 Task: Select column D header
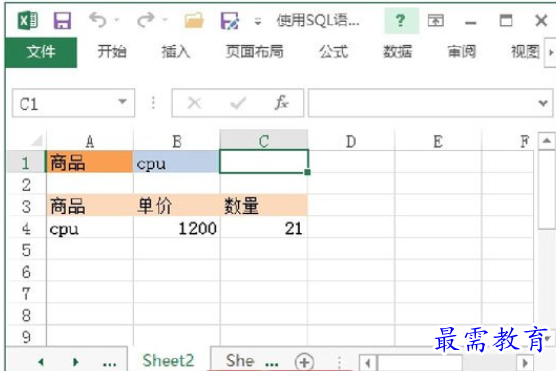pos(351,141)
